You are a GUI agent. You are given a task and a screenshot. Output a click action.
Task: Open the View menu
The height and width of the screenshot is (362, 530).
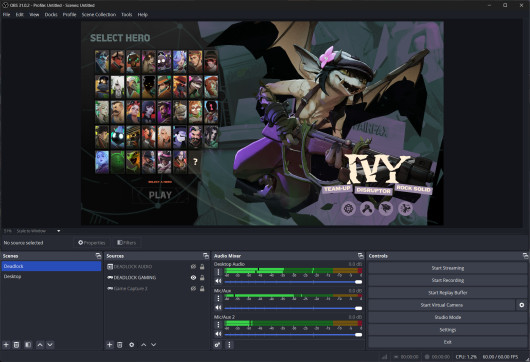pyautogui.click(x=34, y=15)
